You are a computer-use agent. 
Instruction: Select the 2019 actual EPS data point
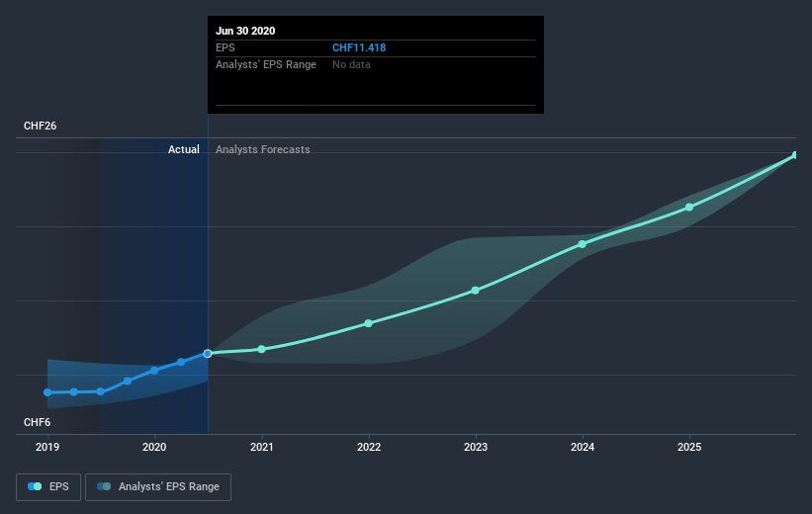tap(47, 392)
